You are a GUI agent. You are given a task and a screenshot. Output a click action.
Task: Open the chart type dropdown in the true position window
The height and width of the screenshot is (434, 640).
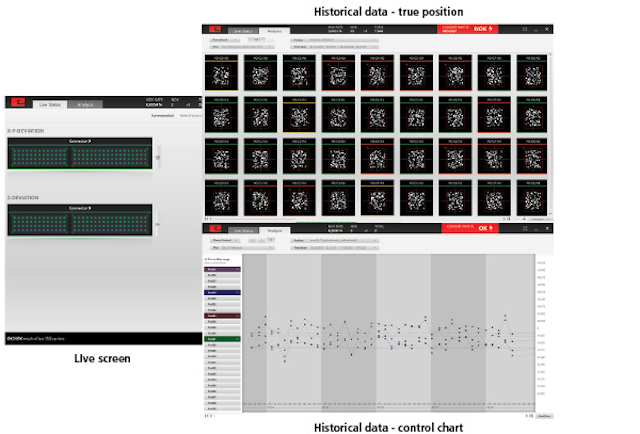(x=225, y=40)
